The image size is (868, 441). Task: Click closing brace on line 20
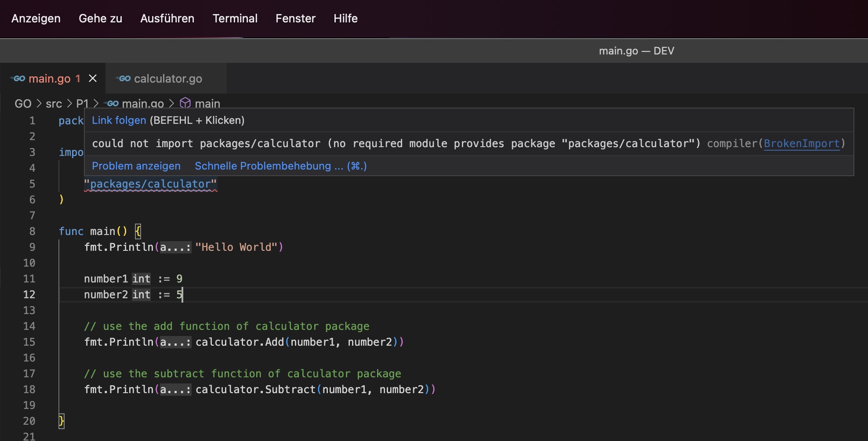[x=62, y=421]
